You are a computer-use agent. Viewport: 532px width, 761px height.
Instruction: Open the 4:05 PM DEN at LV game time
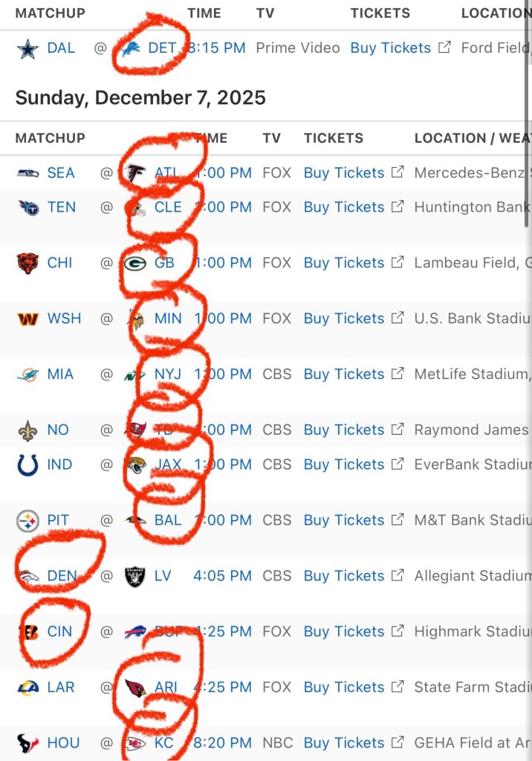(222, 576)
